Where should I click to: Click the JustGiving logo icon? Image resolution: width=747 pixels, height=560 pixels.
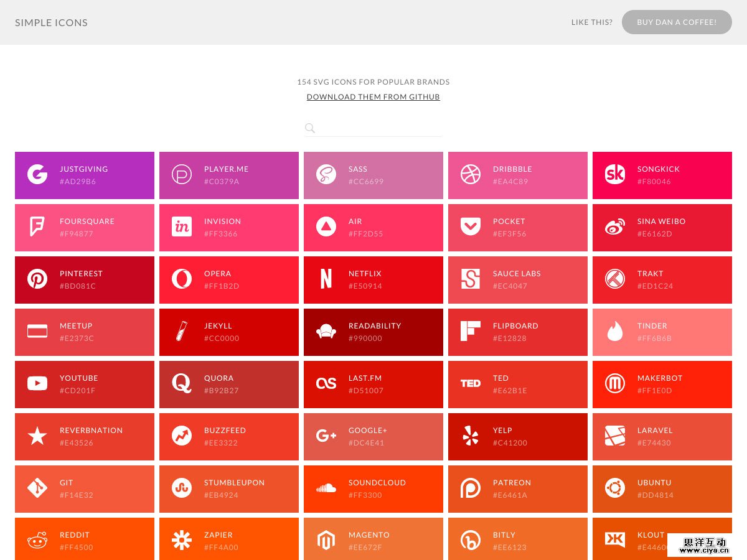tap(37, 174)
